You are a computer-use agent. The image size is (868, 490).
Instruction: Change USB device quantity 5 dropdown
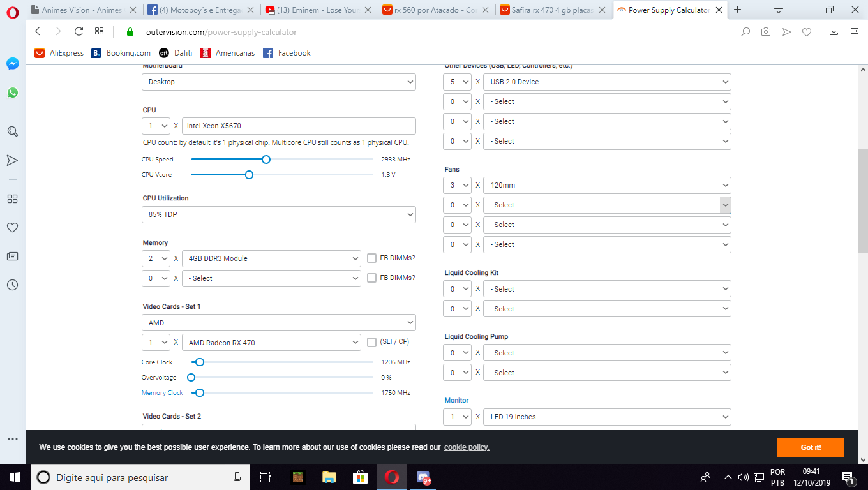(x=457, y=82)
